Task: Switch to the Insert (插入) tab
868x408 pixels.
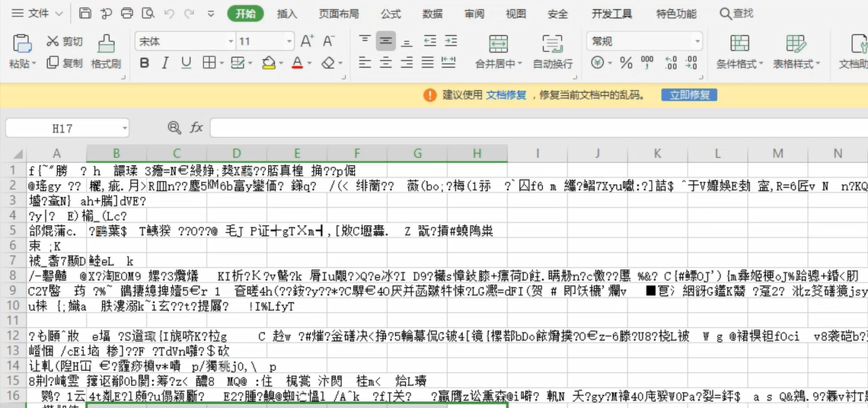Action: pos(287,14)
